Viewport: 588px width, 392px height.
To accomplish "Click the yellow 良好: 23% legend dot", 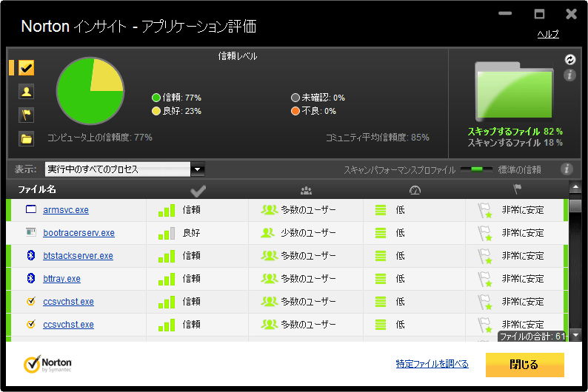I will click(156, 111).
